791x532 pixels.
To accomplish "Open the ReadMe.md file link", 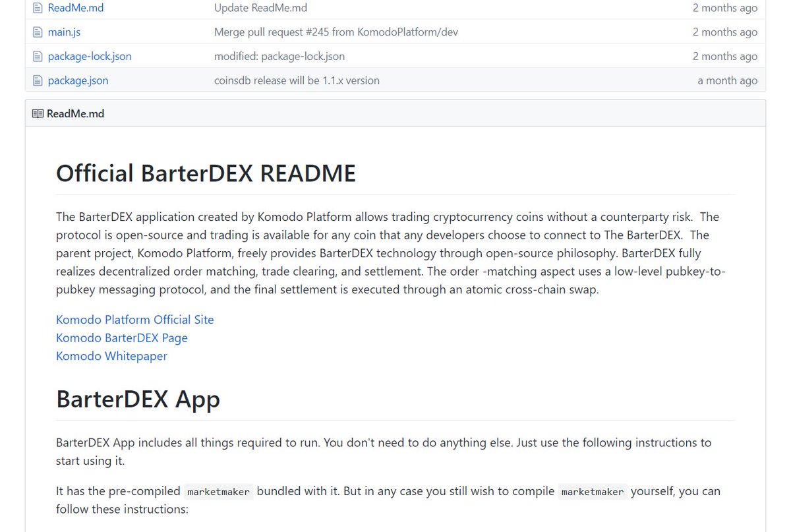I will (76, 9).
